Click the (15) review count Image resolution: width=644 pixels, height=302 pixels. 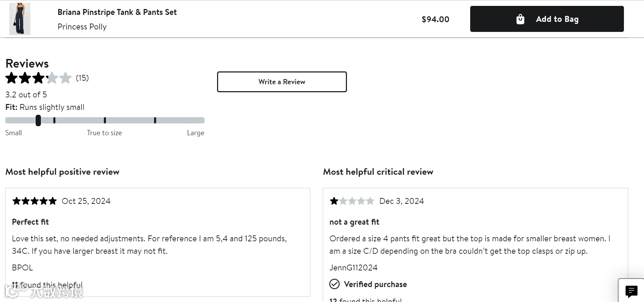82,78
